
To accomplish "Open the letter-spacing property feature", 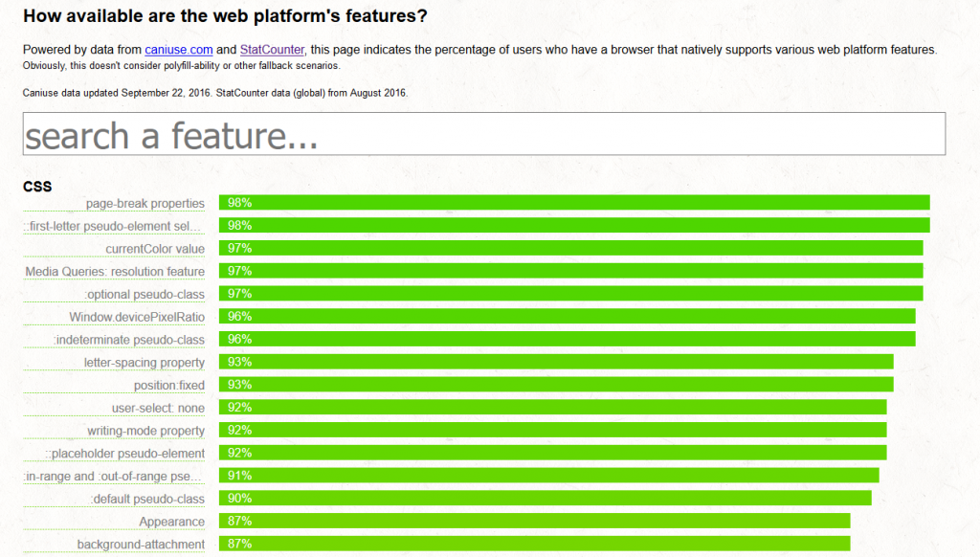I will 144,363.
